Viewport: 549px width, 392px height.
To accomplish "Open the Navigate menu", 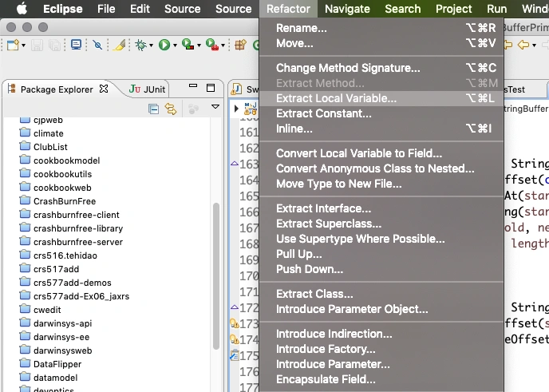I will coord(347,9).
